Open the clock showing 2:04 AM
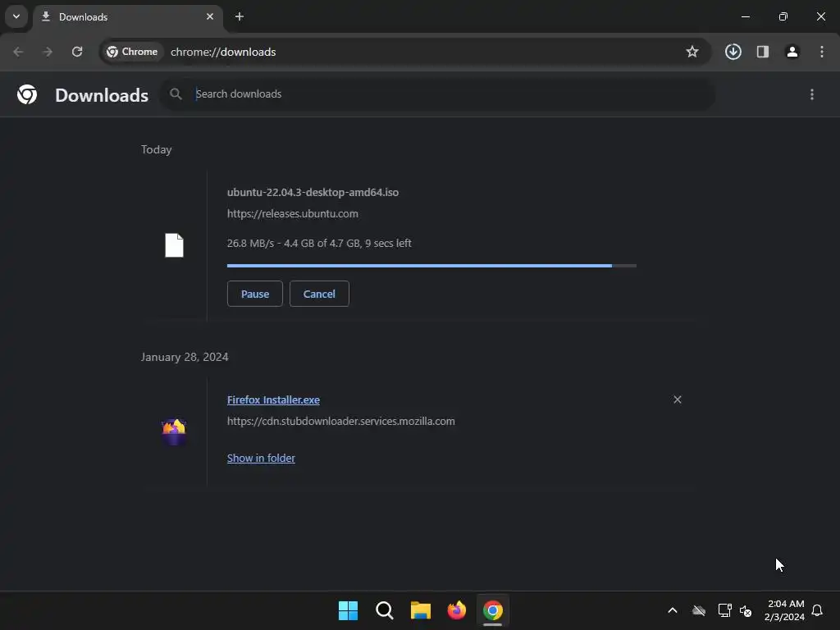840x630 pixels. click(784, 610)
